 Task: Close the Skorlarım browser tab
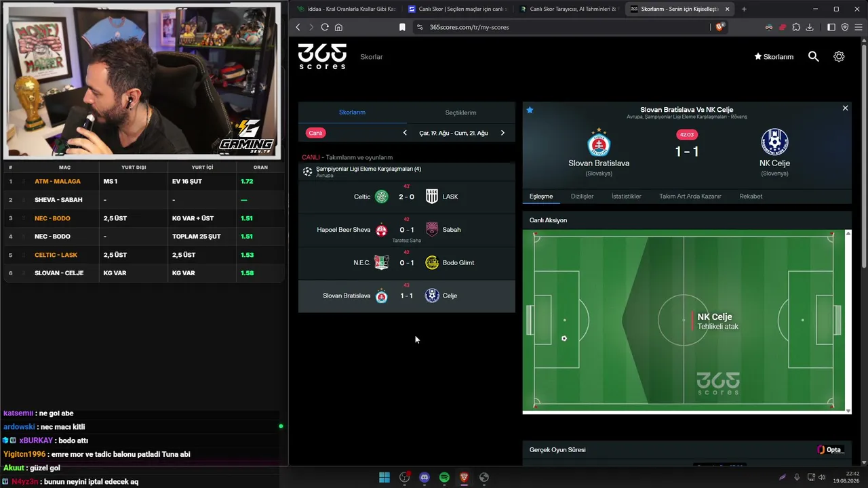click(728, 9)
